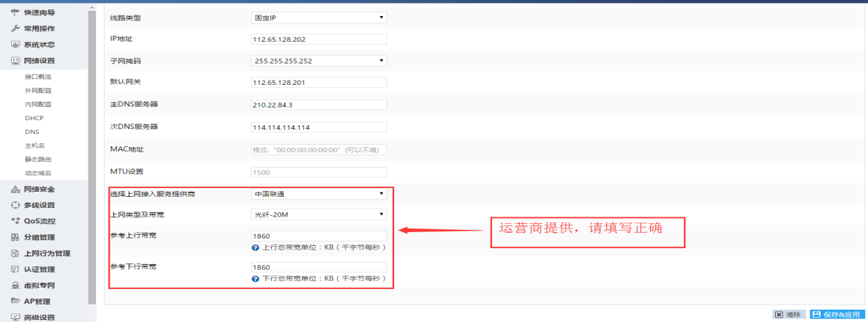
Task: Click the 系统状态 monitor icon
Action: (x=15, y=45)
